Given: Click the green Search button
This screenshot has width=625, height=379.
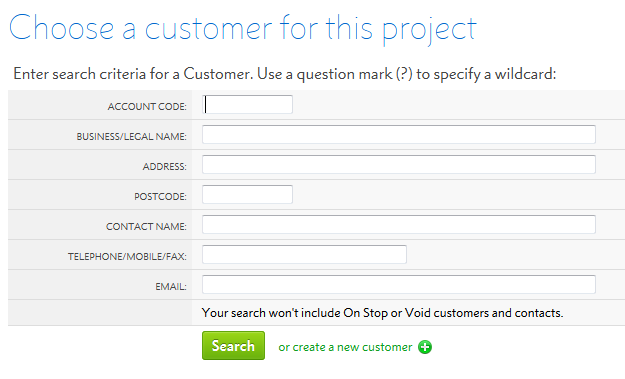Looking at the screenshot, I should [233, 346].
